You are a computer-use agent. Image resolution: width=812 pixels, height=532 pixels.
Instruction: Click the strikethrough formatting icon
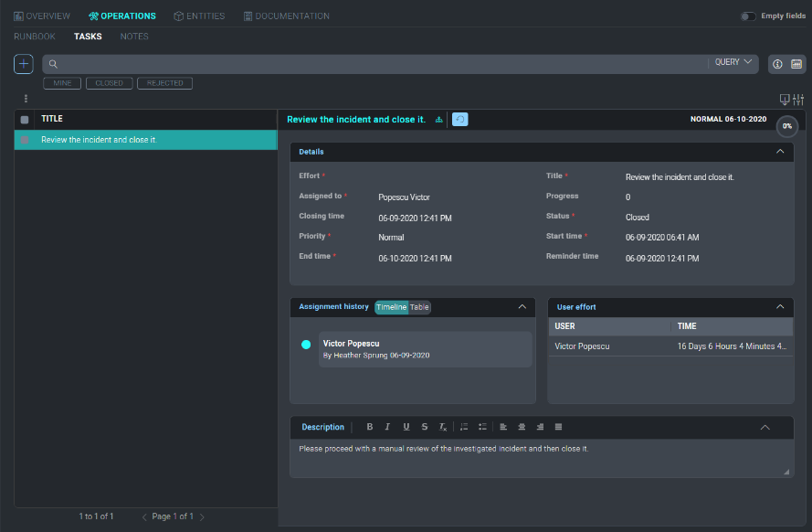point(424,427)
